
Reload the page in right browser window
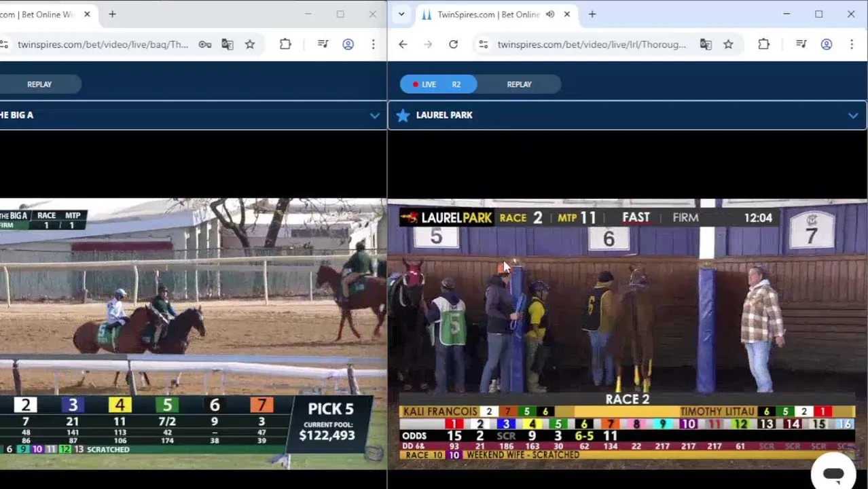point(453,44)
